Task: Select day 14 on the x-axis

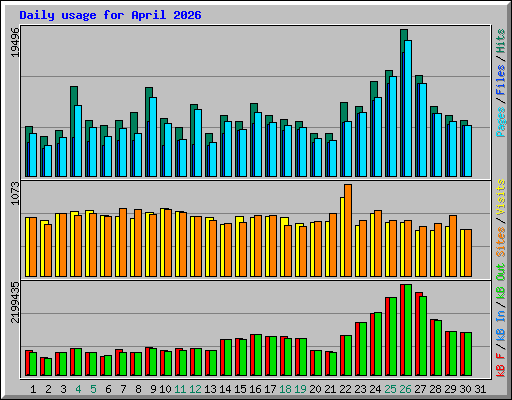Action: tap(225, 389)
